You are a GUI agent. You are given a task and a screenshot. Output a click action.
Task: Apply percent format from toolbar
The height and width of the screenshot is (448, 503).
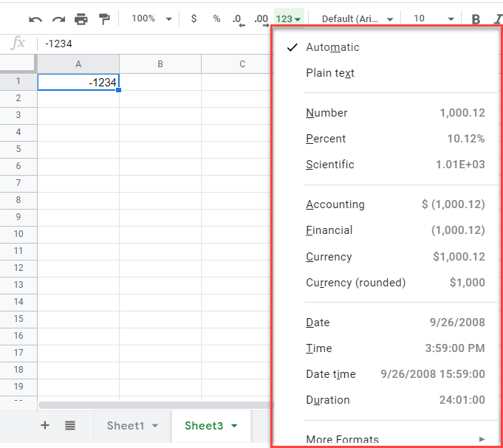pyautogui.click(x=216, y=18)
